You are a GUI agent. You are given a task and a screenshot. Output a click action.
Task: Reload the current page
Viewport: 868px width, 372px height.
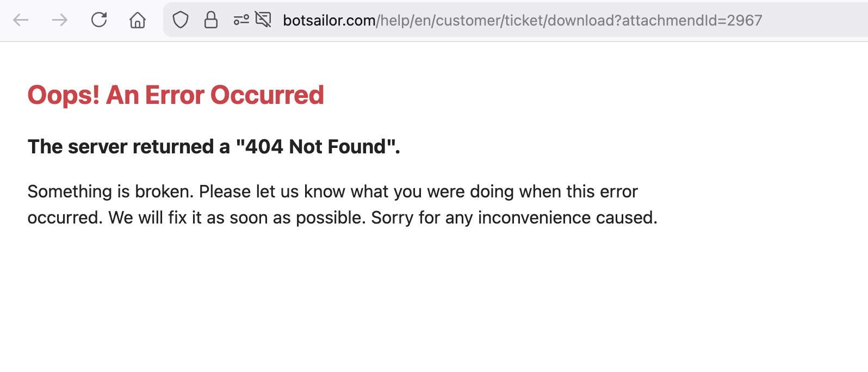(x=99, y=21)
